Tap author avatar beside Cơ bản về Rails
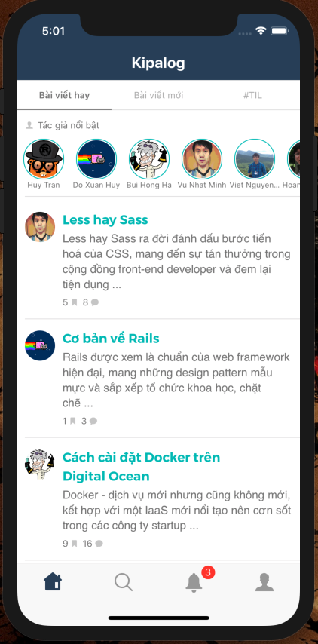 point(40,345)
